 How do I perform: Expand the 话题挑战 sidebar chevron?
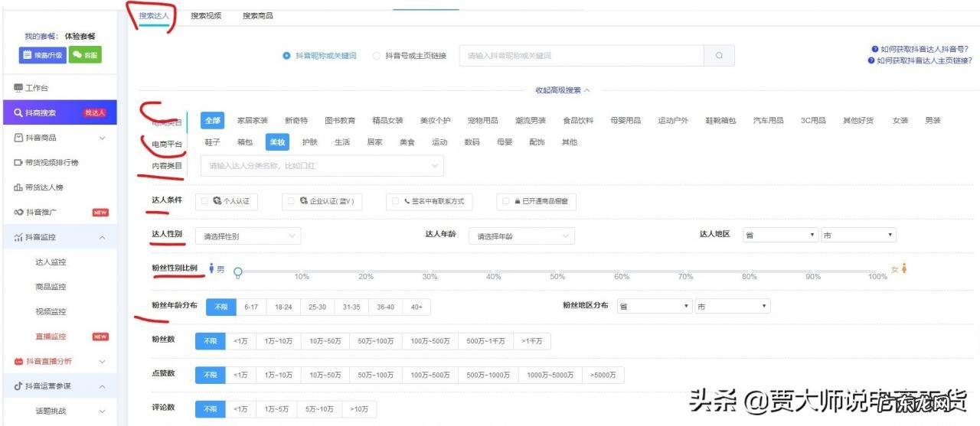click(x=103, y=411)
